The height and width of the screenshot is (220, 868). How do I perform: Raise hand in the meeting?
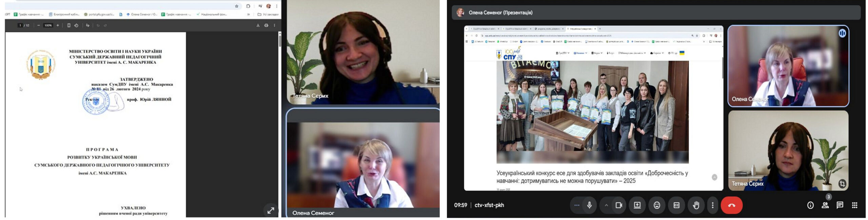point(696,205)
